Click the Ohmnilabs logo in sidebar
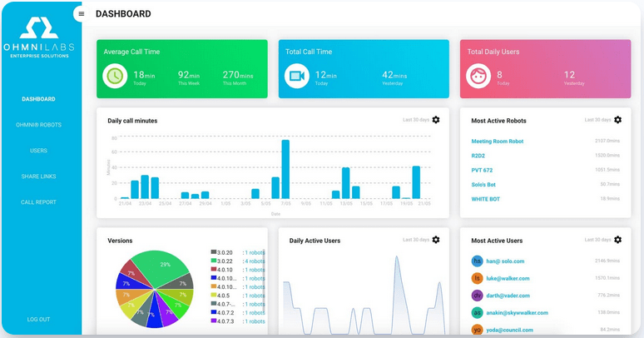 pyautogui.click(x=39, y=37)
